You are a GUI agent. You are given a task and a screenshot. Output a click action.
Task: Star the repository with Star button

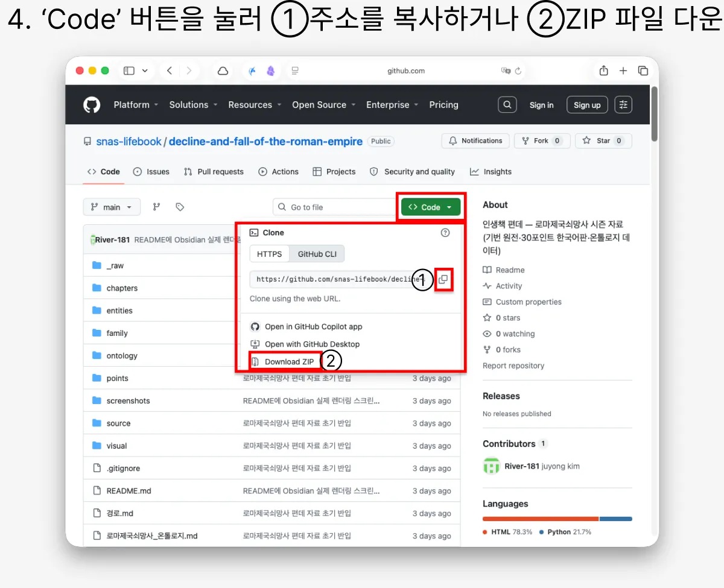coord(603,141)
